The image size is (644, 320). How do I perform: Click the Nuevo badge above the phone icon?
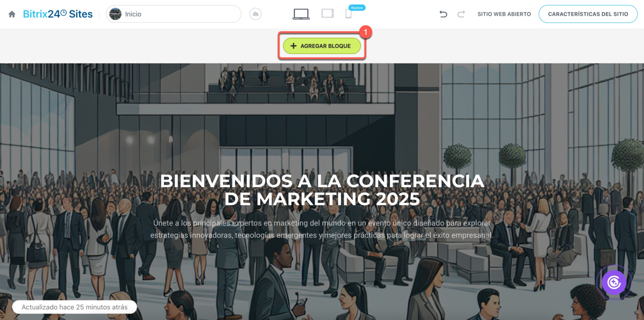(x=357, y=8)
